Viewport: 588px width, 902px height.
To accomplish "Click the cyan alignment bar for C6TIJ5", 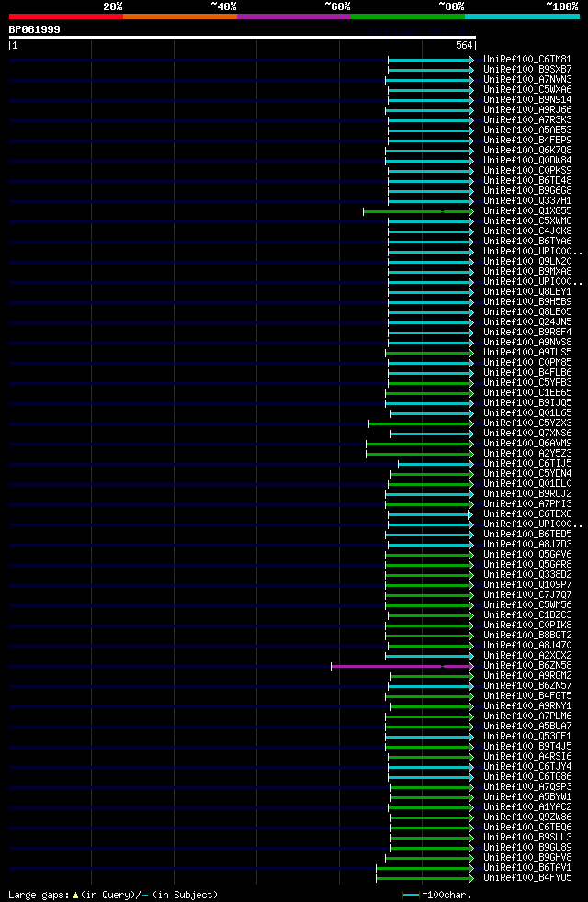I will tap(435, 464).
